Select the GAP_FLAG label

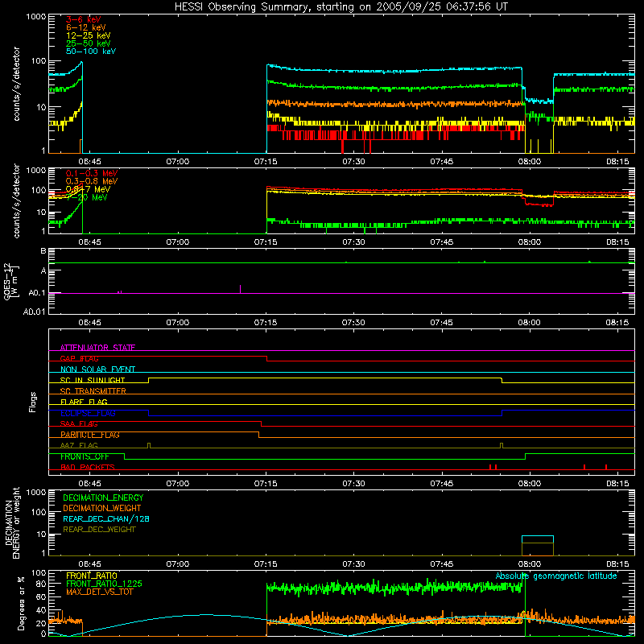tap(79, 358)
